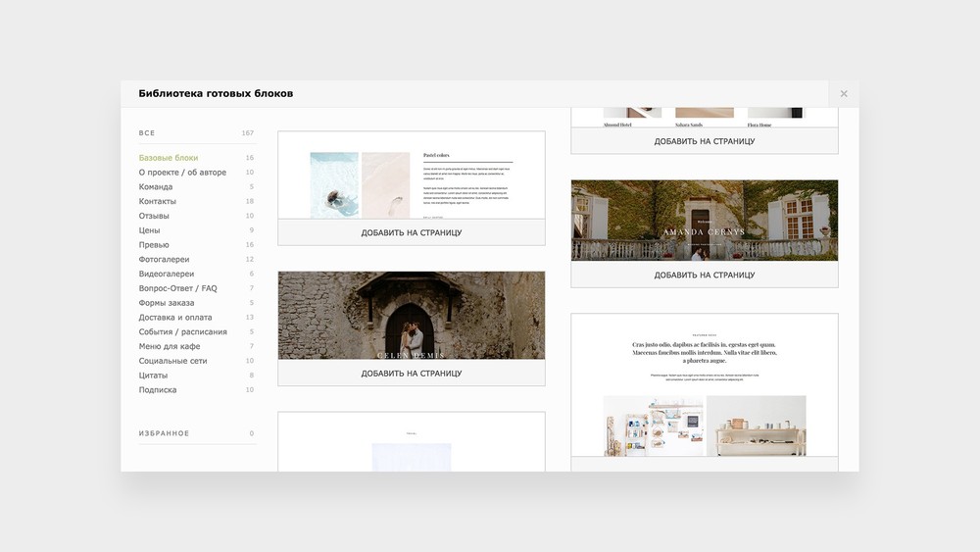Go to the Отзывы category
Image resolution: width=980 pixels, height=552 pixels.
tap(154, 216)
